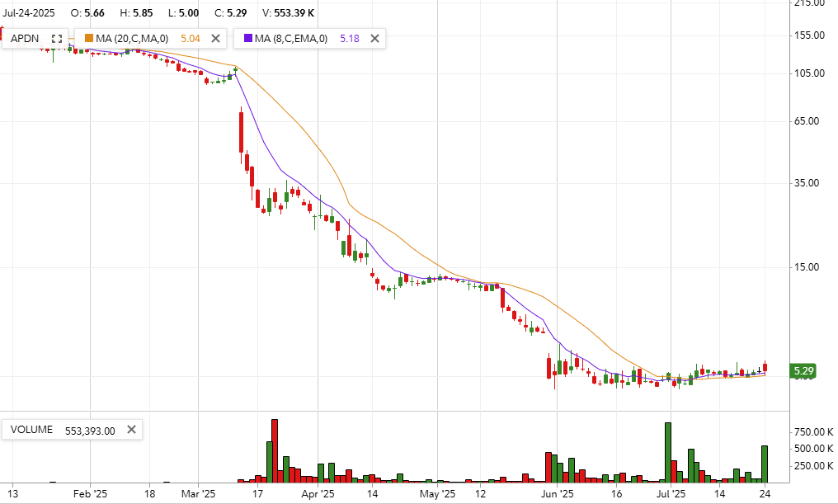The height and width of the screenshot is (504, 838).
Task: Click the VOLUME indicator label
Action: tap(31, 430)
